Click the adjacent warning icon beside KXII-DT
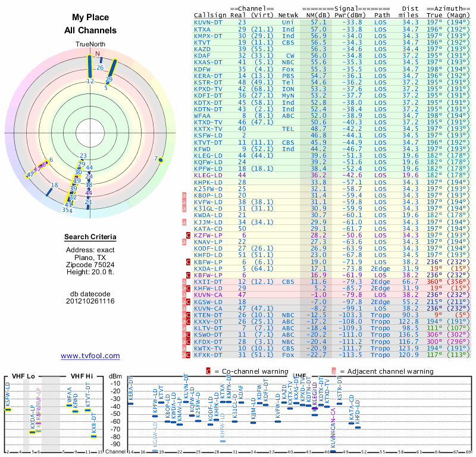 pyautogui.click(x=184, y=282)
